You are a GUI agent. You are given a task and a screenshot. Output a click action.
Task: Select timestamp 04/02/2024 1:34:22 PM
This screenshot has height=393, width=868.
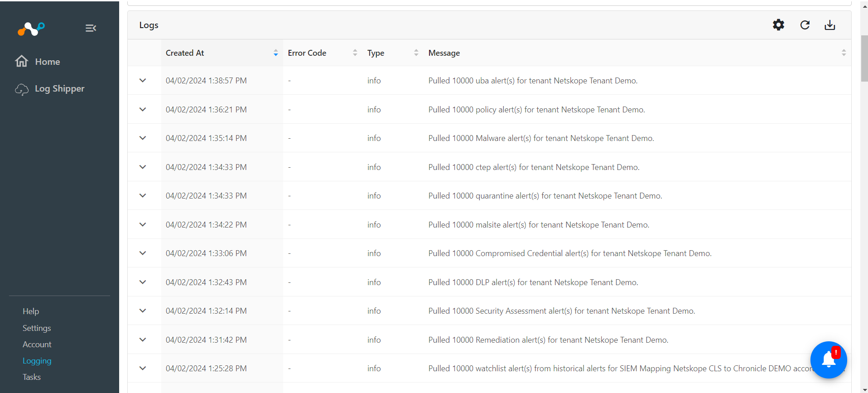click(206, 225)
